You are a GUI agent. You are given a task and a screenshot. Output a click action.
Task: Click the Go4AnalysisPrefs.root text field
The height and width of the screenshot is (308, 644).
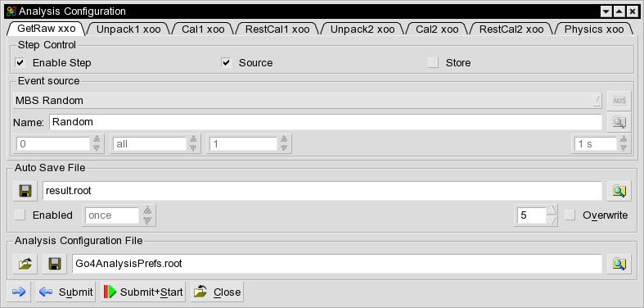coord(337,264)
